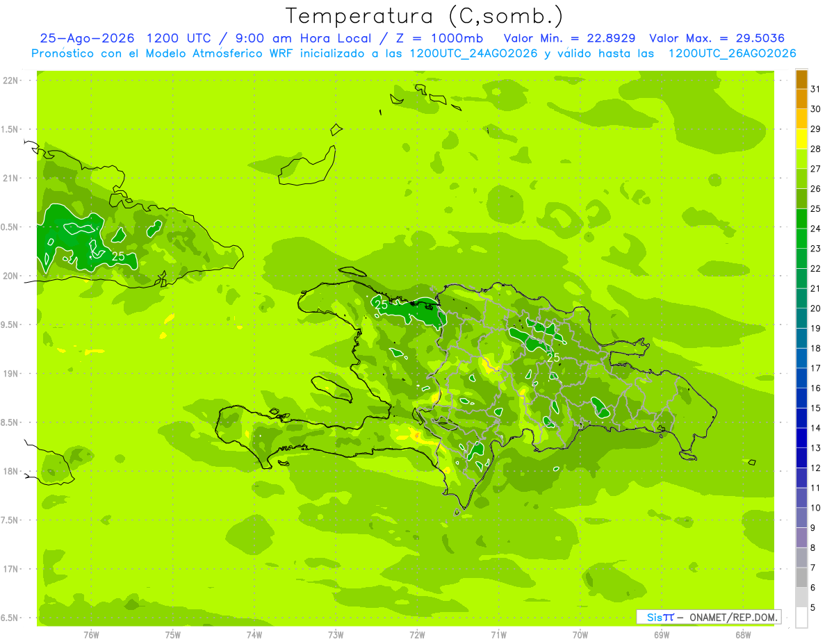Select "Valor Max. = 29.5036"
This screenshot has height=644, width=834.
tap(717, 38)
